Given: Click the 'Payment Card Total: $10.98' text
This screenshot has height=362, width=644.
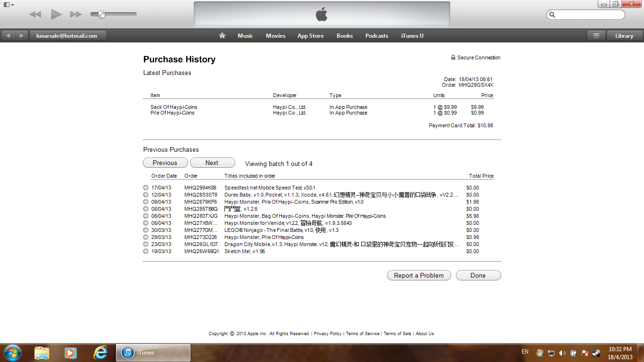Looking at the screenshot, I should coord(461,125).
